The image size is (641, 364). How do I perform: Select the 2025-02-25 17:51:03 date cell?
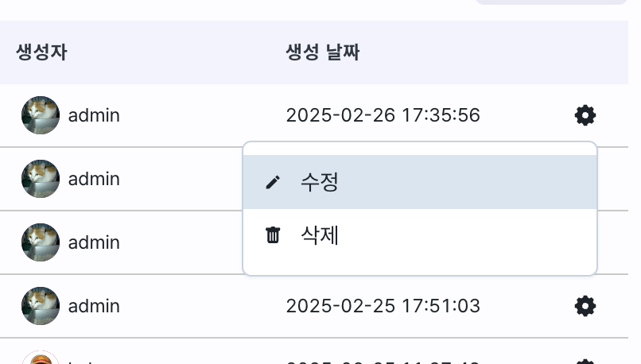point(383,306)
